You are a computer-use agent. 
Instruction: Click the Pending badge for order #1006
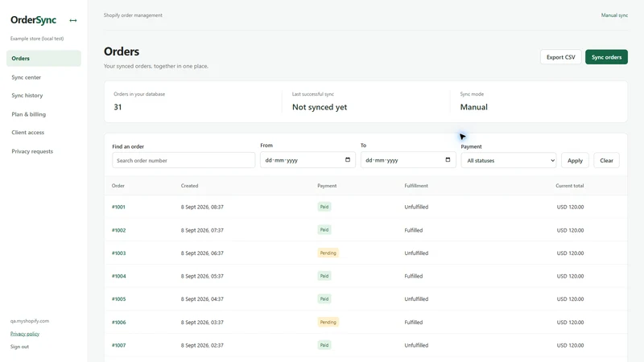(x=328, y=323)
